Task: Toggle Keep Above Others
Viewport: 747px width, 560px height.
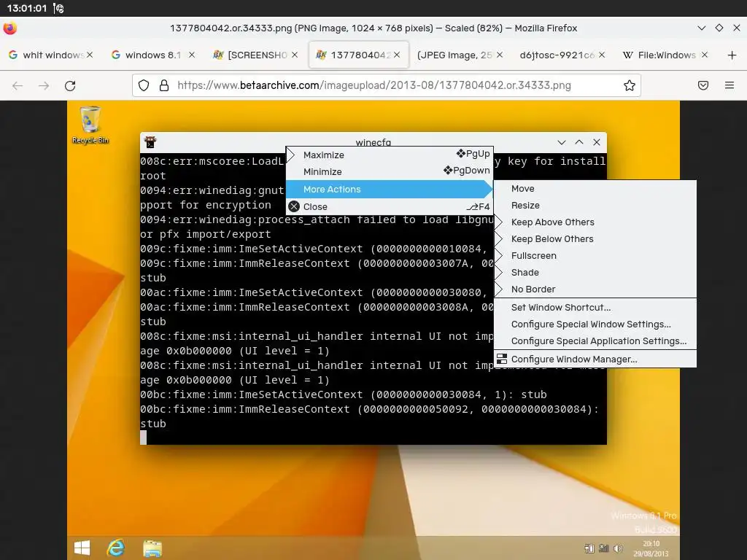Action: pos(595,222)
